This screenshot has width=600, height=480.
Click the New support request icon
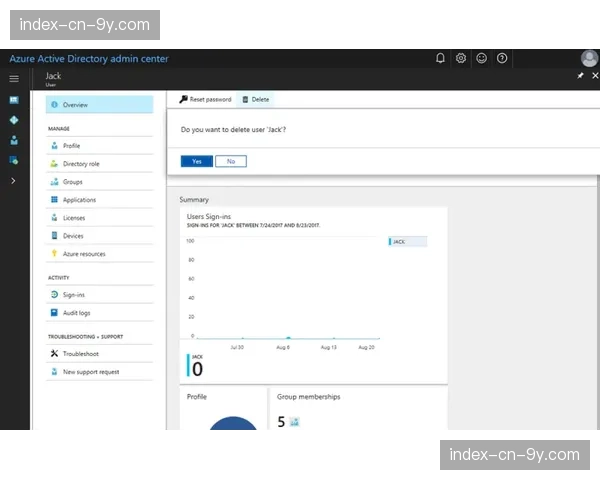point(54,372)
